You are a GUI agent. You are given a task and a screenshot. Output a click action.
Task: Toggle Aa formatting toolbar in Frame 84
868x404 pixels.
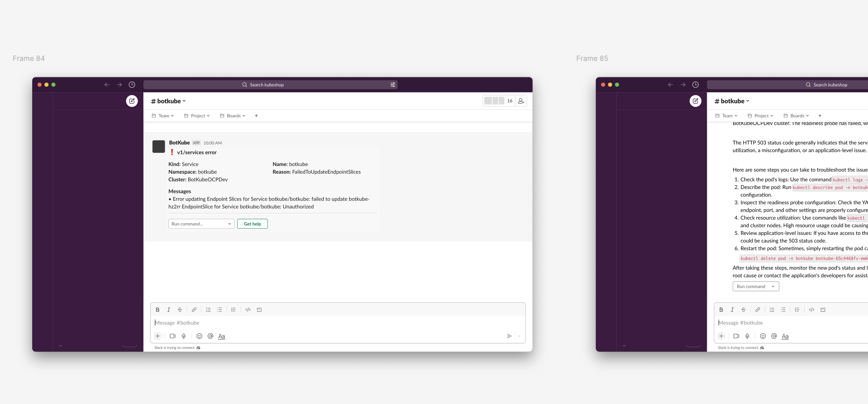click(x=221, y=336)
